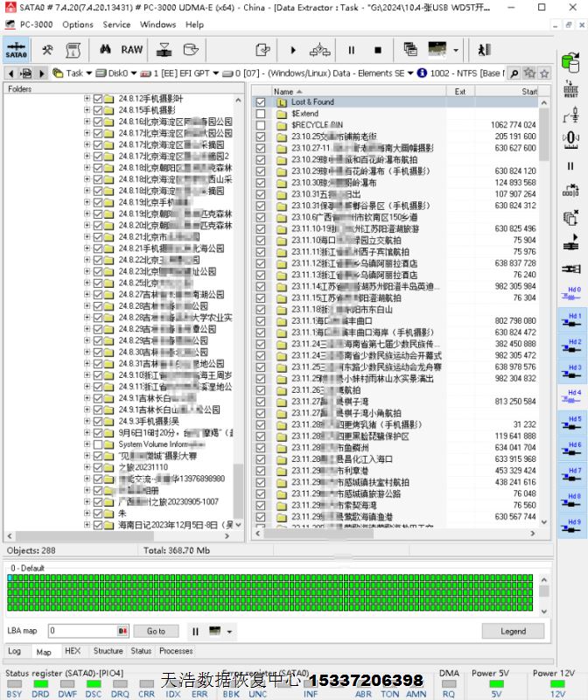The height and width of the screenshot is (700, 588).
Task: Toggle checkbox for System Volume Information folder
Action: [x=97, y=444]
